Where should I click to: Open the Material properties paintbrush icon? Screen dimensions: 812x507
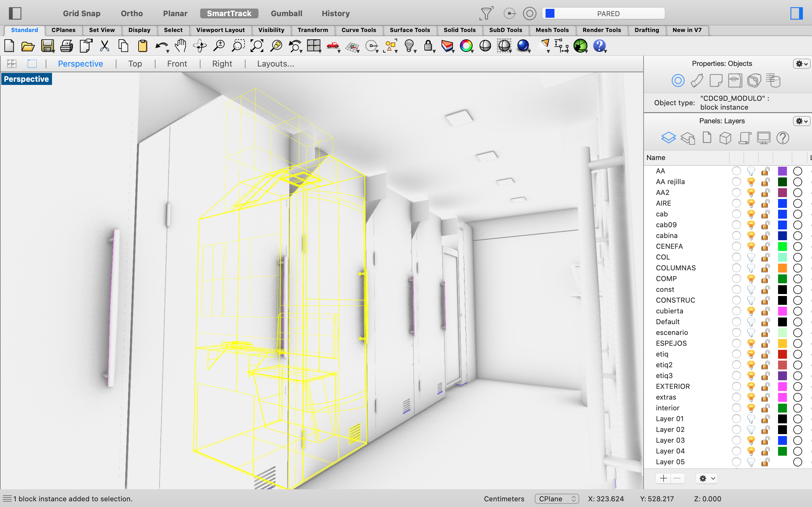(697, 81)
